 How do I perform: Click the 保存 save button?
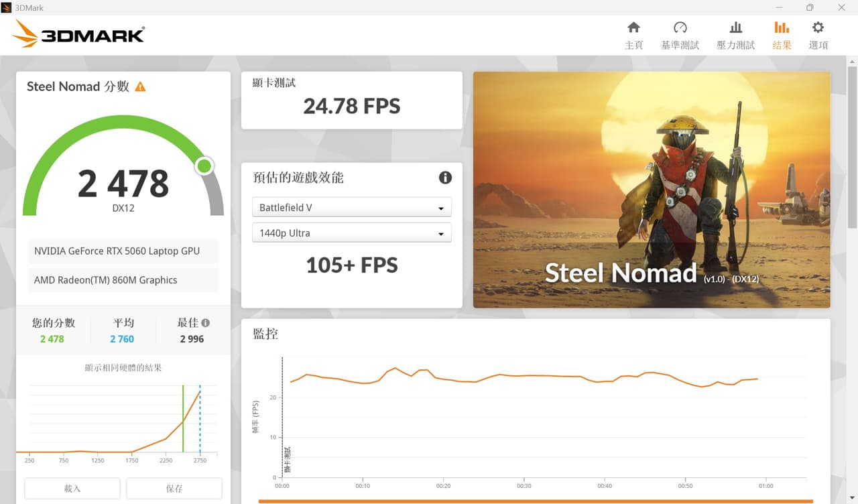click(174, 489)
